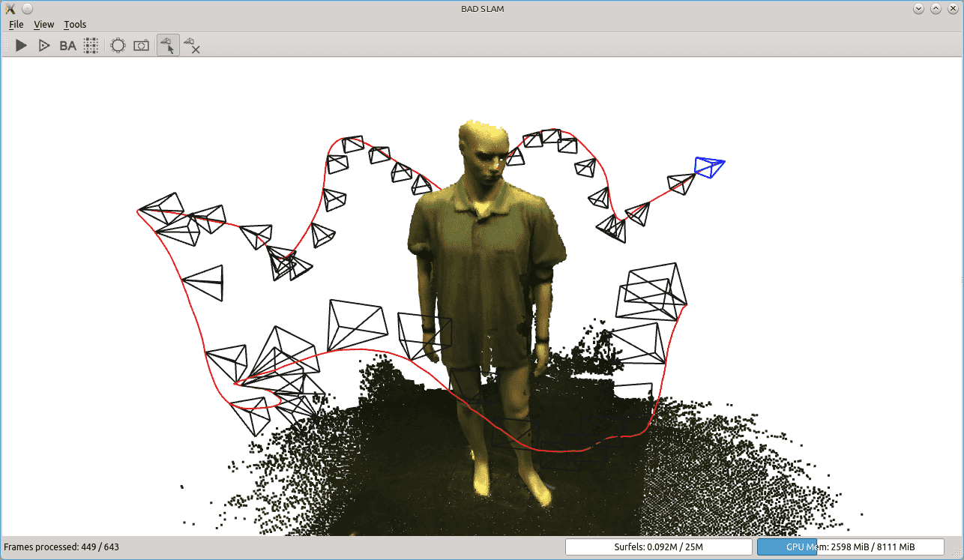Viewport: 964px width, 560px height.
Task: Toggle the keyframe selection pointer tool
Action: [168, 46]
